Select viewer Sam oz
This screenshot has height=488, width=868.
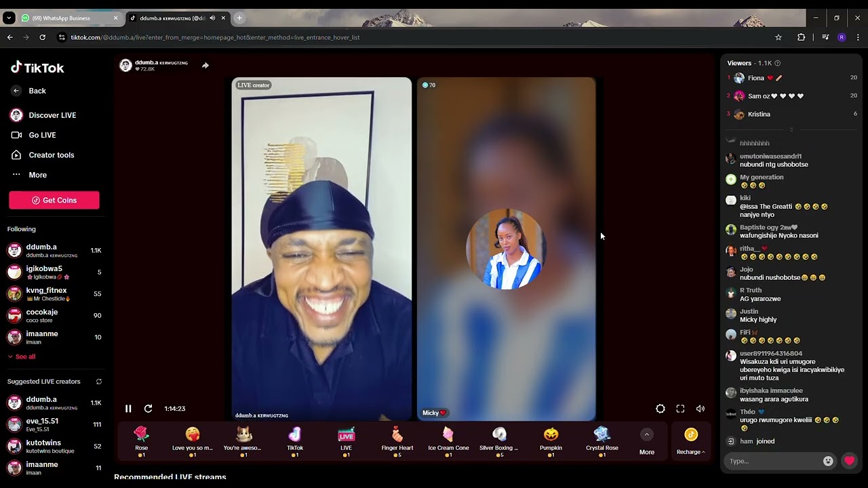point(791,96)
